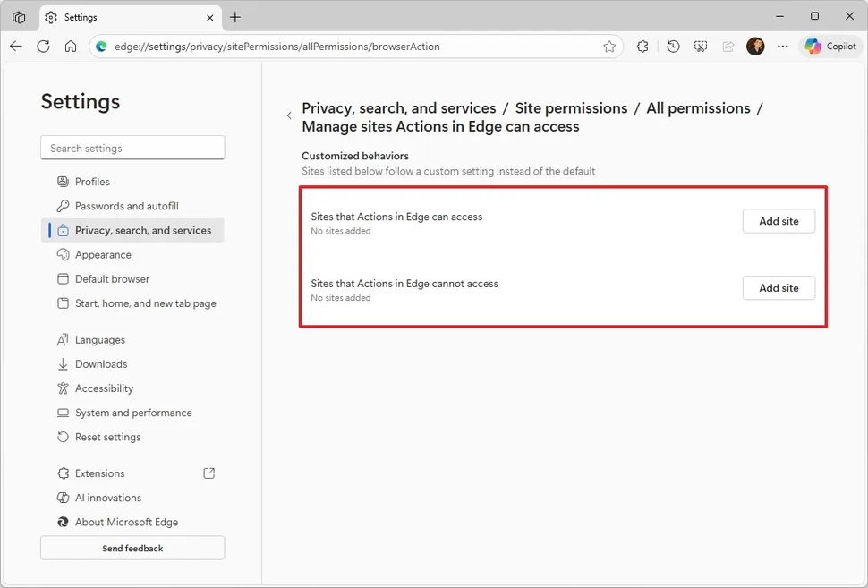Screen dimensions: 868x588
Task: Open Copilot from the toolbar
Action: (830, 46)
